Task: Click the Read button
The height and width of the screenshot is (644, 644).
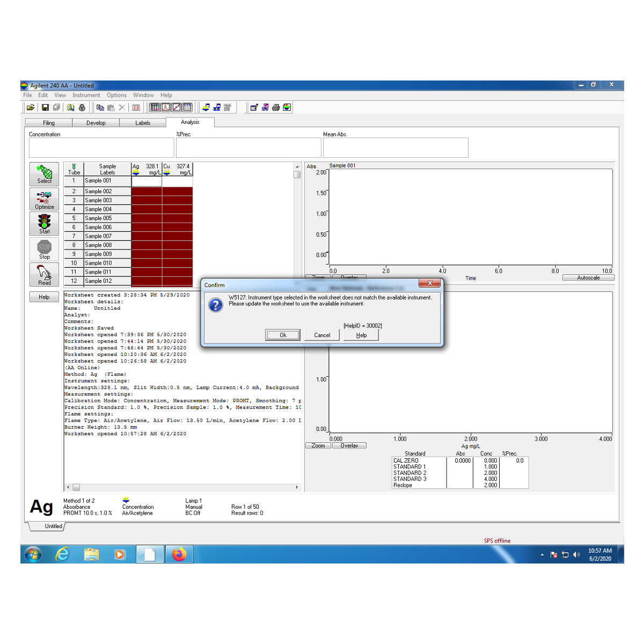Action: pos(45,275)
